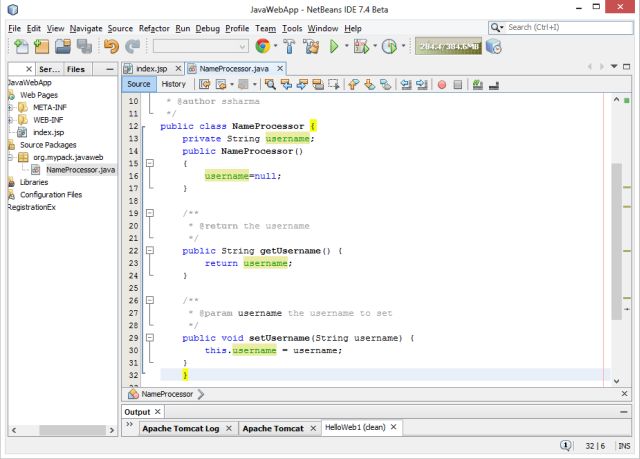Click the Undo arrow icon
Viewport: 640px width, 459px height.
coord(110,46)
